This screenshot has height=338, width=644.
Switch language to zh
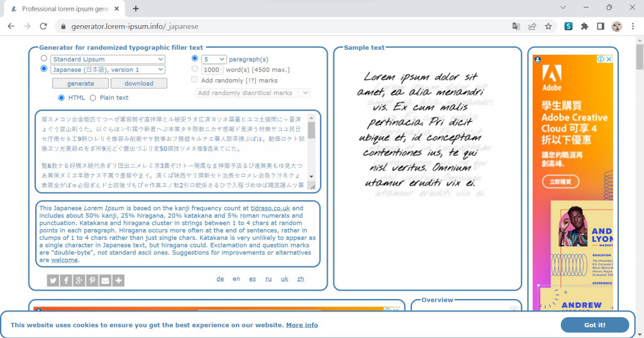(301, 279)
